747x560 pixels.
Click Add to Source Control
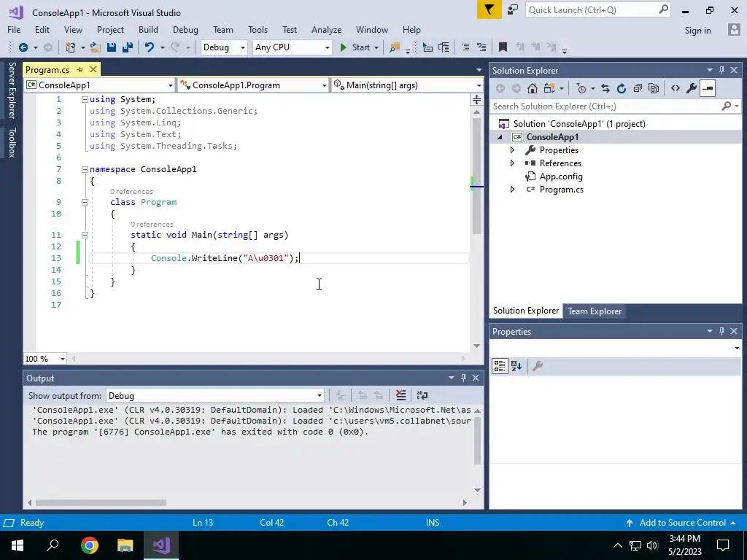point(682,522)
